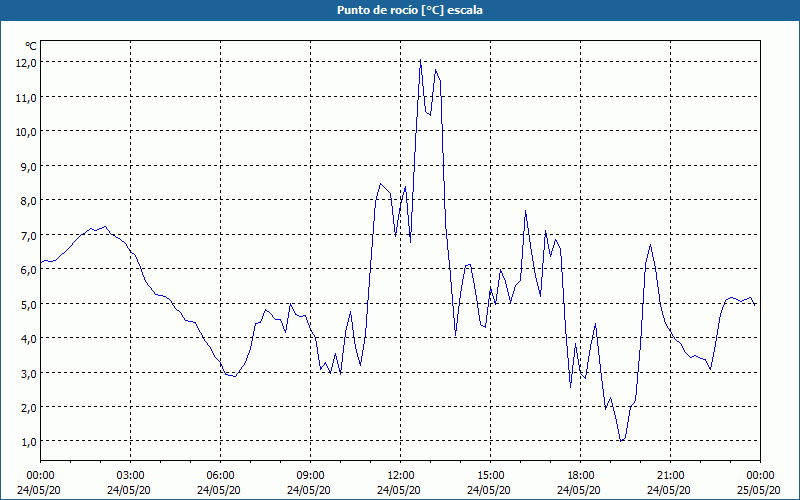
Task: Select the 5,0 y-axis value
Action: pos(30,304)
